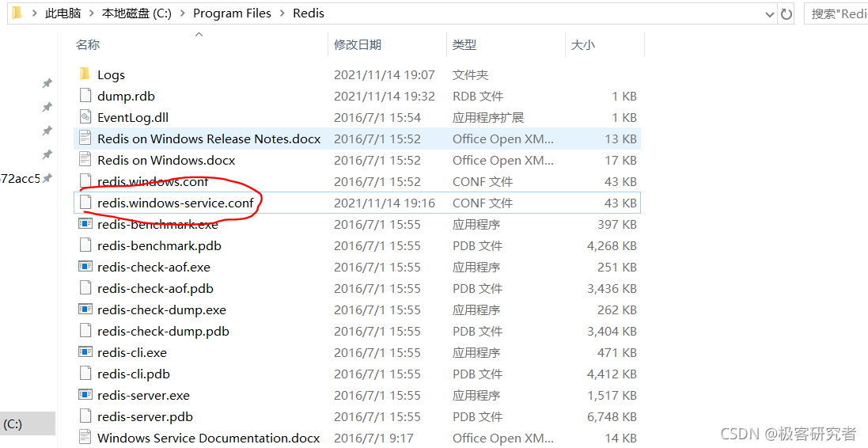Click the redis-cli.exe application icon
868x448 pixels.
(x=85, y=352)
